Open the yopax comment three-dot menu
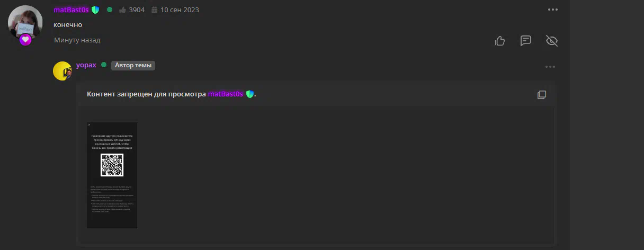644x250 pixels. (550, 67)
